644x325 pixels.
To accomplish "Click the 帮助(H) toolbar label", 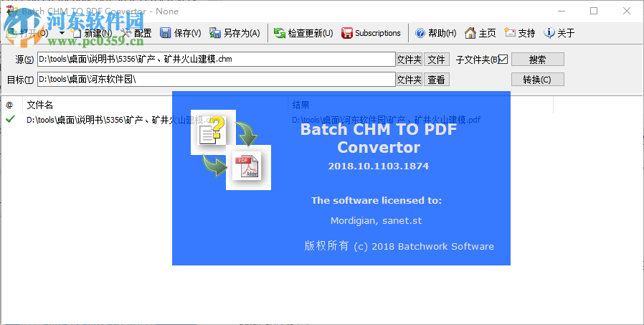I will [442, 33].
